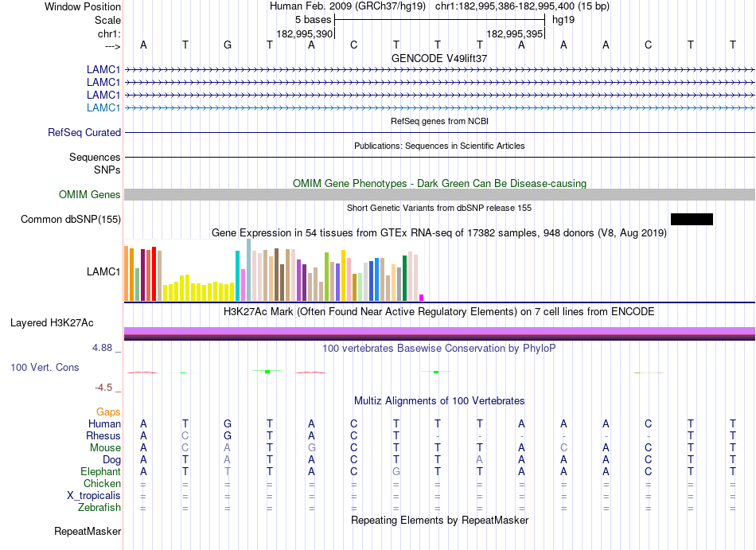Click the G base in the Mouse row
Image resolution: width=756 pixels, height=550 pixels.
(311, 448)
